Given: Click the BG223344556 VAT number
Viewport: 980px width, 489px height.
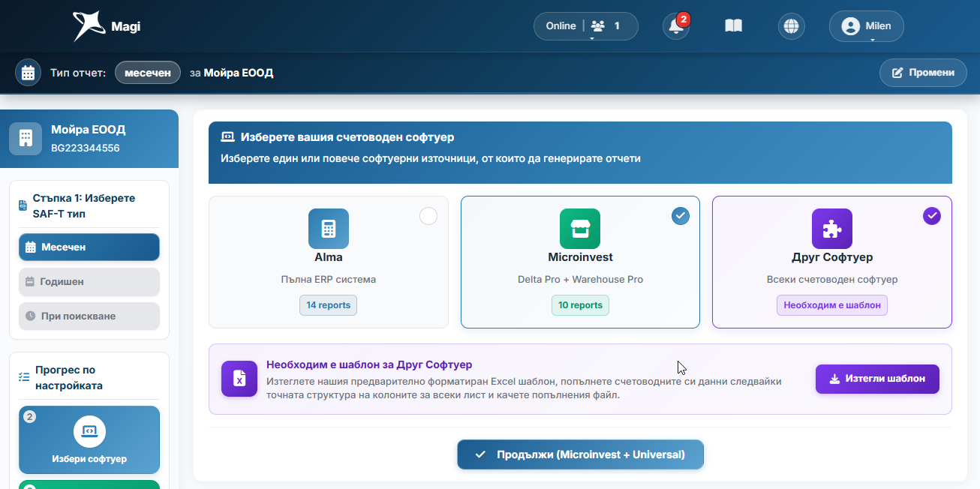Looking at the screenshot, I should [86, 148].
